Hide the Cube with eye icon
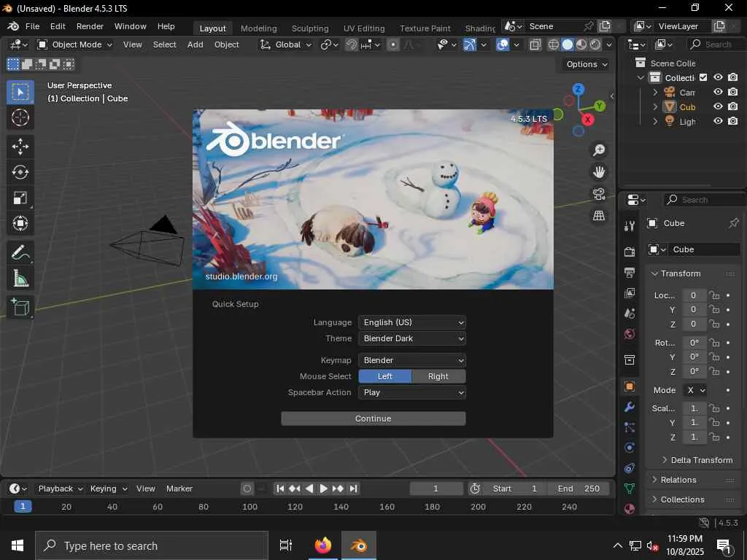 (x=718, y=106)
